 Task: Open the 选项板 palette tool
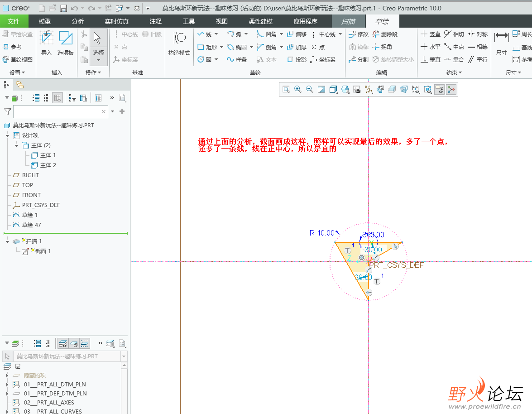click(66, 43)
